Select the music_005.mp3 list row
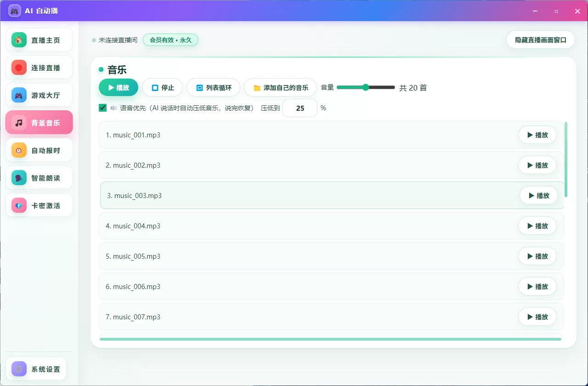Image resolution: width=588 pixels, height=386 pixels. pos(331,256)
